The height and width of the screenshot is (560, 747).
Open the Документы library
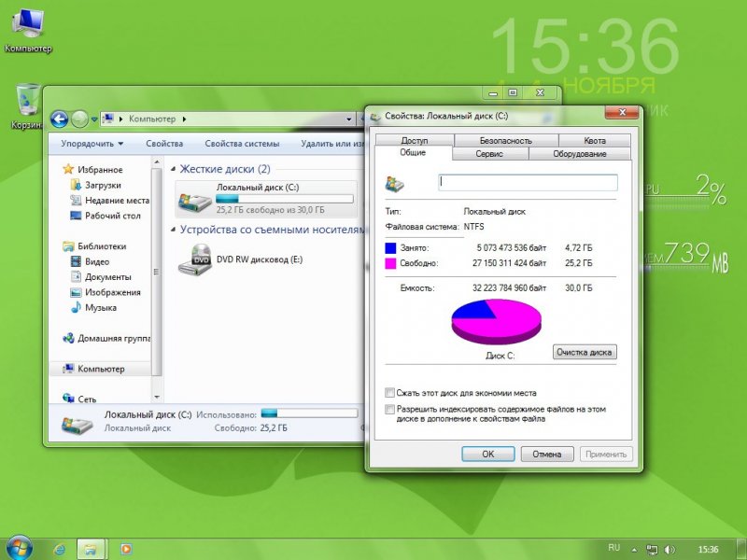click(101, 276)
